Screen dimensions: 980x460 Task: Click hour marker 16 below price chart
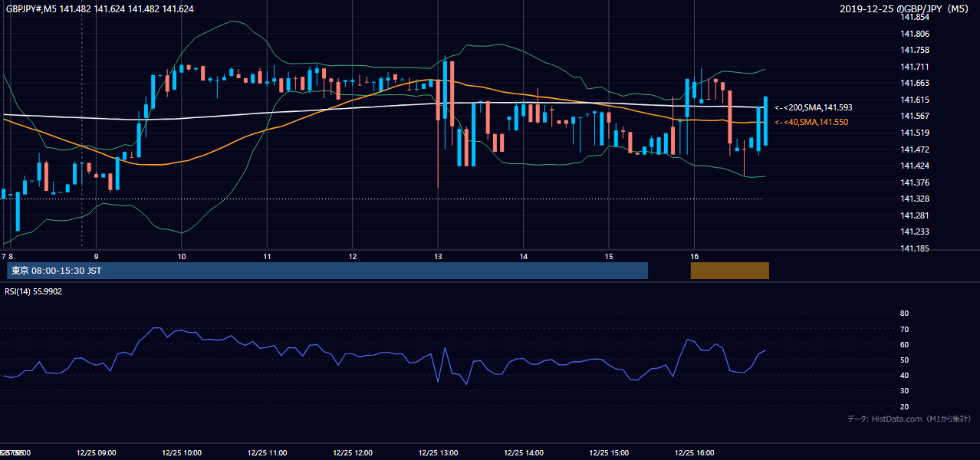click(x=694, y=256)
